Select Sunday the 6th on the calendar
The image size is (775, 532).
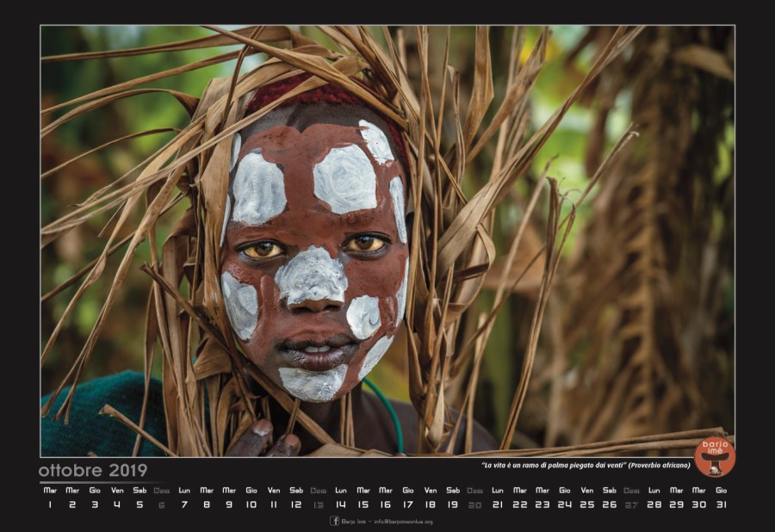click(x=162, y=504)
